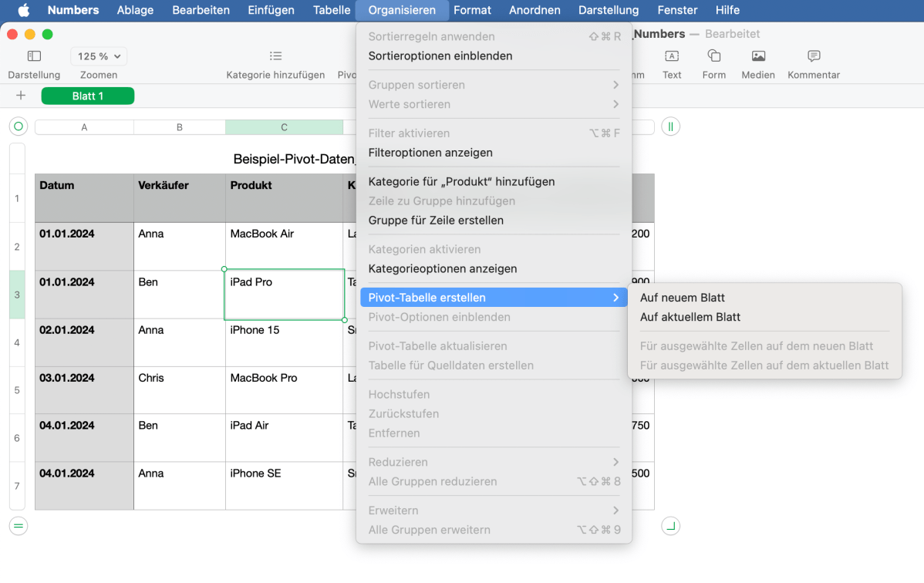Open the Form shapes tool

point(714,56)
